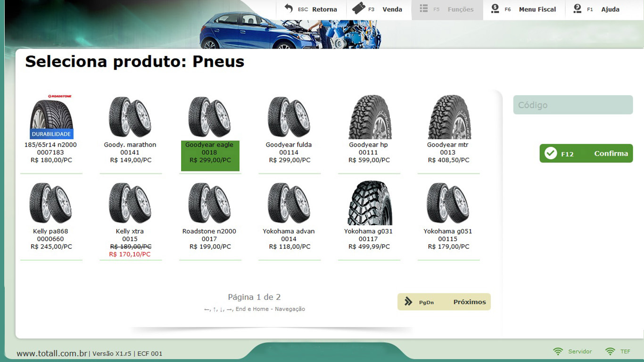Click the Servidor wifi status icon
Viewport: 644px width, 362px height.
coord(558,352)
